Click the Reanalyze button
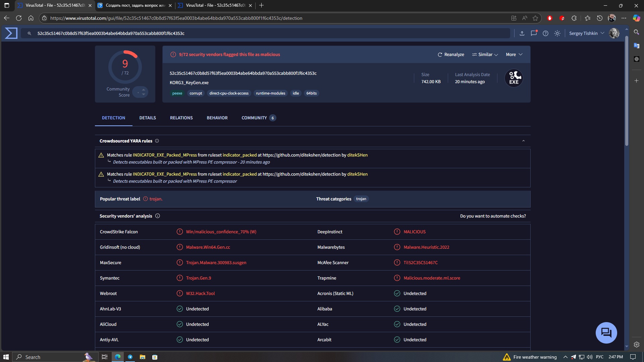This screenshot has width=644, height=362. 451,54
